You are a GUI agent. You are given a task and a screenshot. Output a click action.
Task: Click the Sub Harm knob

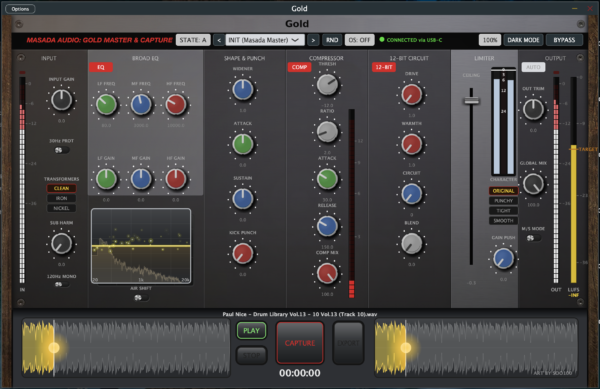[x=61, y=243]
